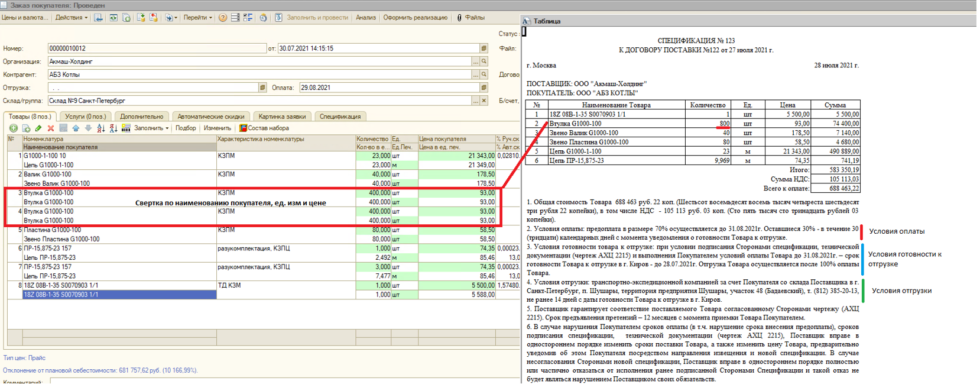Sort rows descending Я-А
The width and height of the screenshot is (980, 387).
click(113, 128)
